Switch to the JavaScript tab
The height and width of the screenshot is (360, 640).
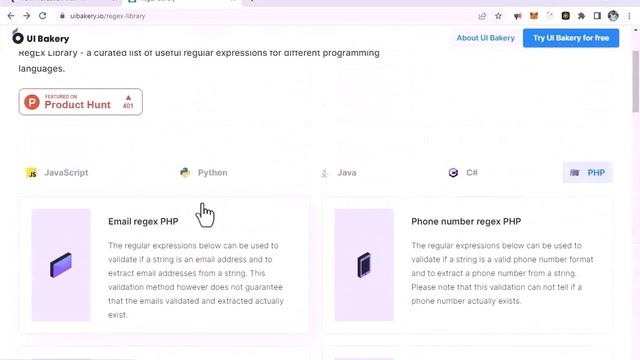[x=57, y=173]
